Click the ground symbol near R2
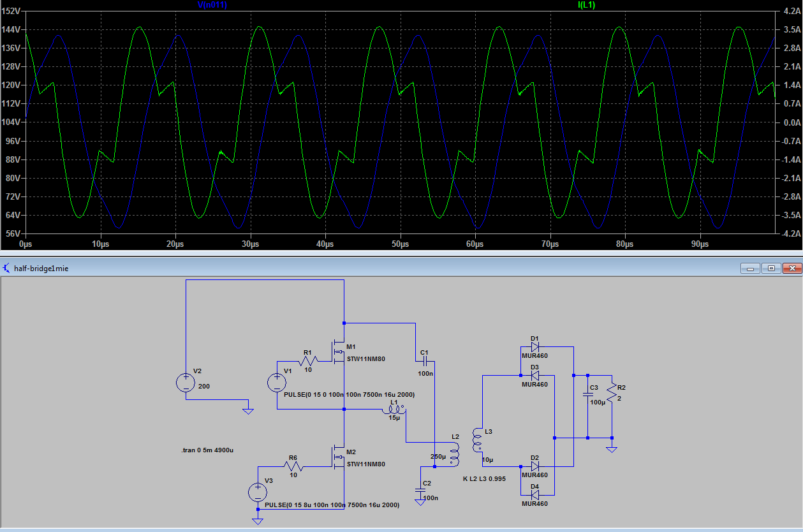Image resolution: width=803 pixels, height=532 pixels. pos(612,450)
